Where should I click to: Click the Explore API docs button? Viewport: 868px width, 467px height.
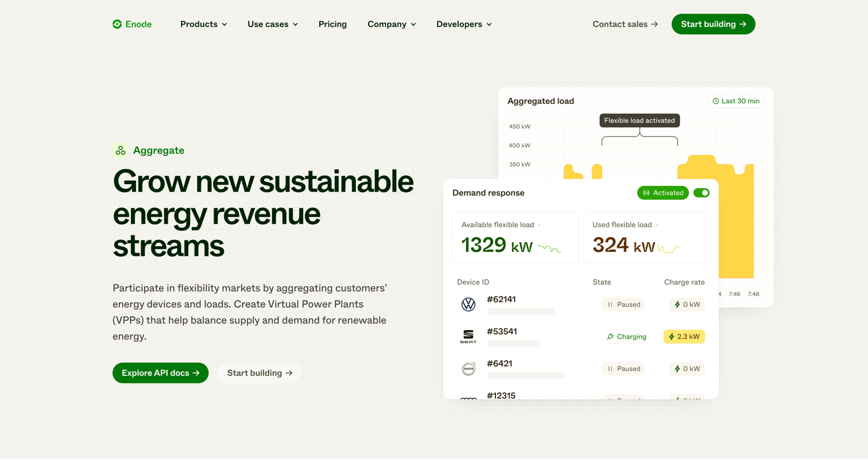[161, 373]
